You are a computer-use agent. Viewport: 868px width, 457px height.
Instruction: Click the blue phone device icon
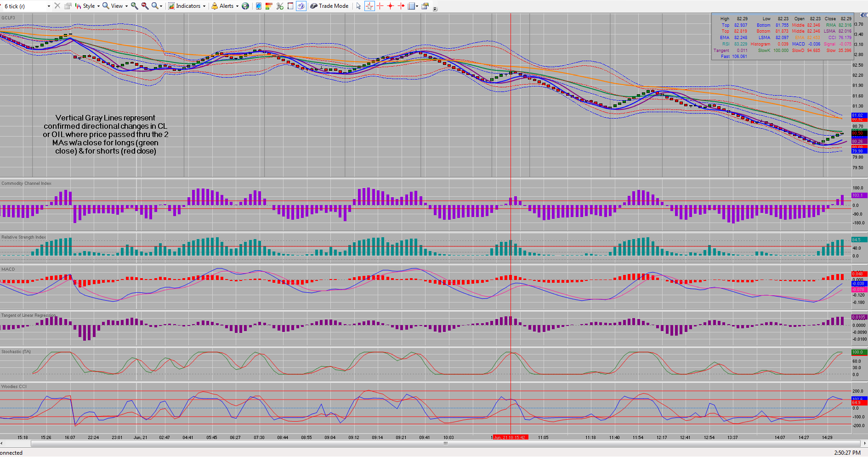259,6
